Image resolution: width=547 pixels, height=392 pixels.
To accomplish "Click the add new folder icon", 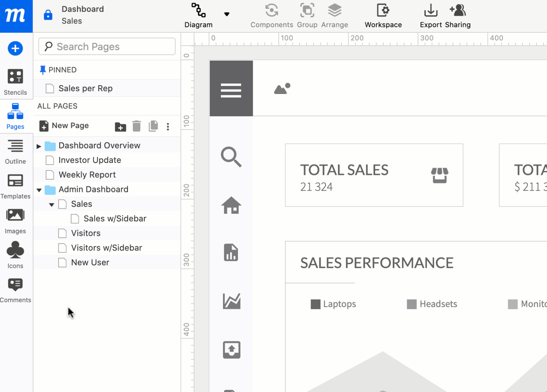I will tap(120, 127).
